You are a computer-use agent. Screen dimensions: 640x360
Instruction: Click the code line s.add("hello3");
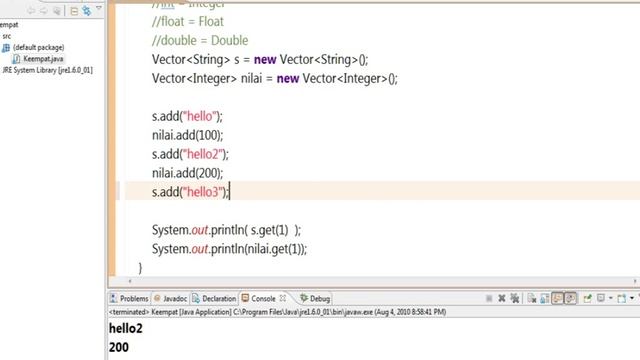click(191, 192)
